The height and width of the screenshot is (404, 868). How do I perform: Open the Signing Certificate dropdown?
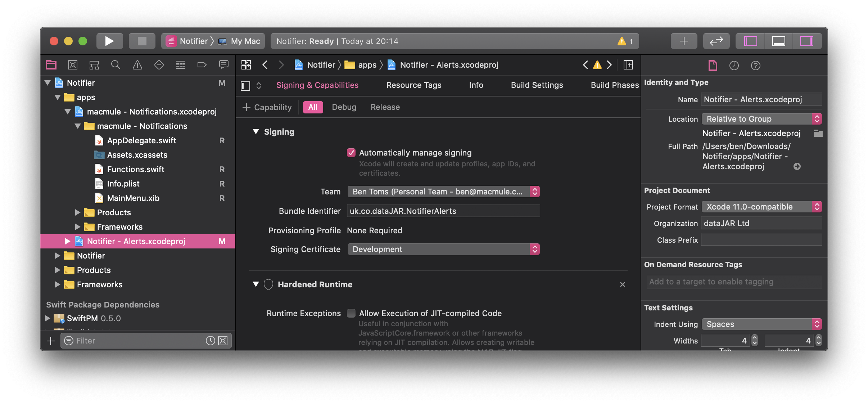pos(443,249)
